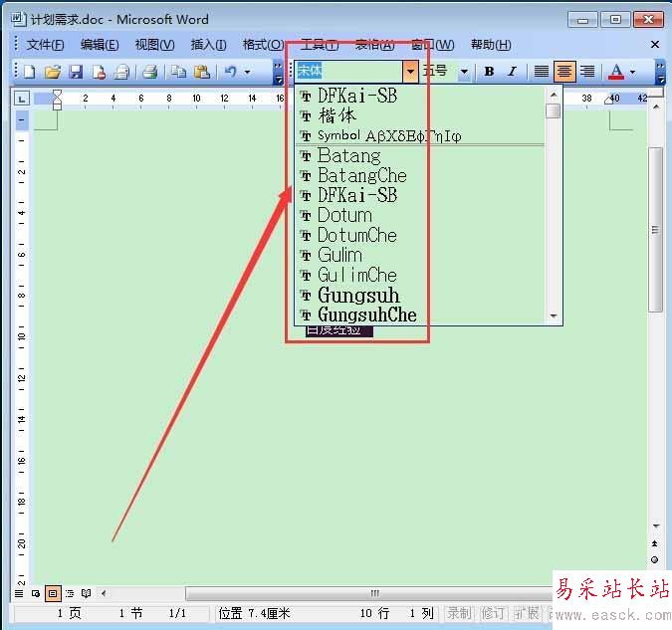Click vertical scroll down arrow

(x=655, y=525)
